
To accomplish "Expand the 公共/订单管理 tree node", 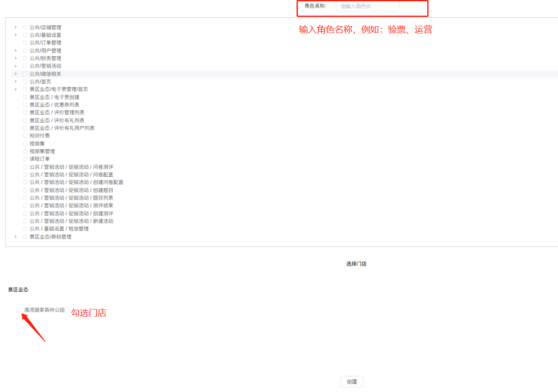I will click(16, 42).
